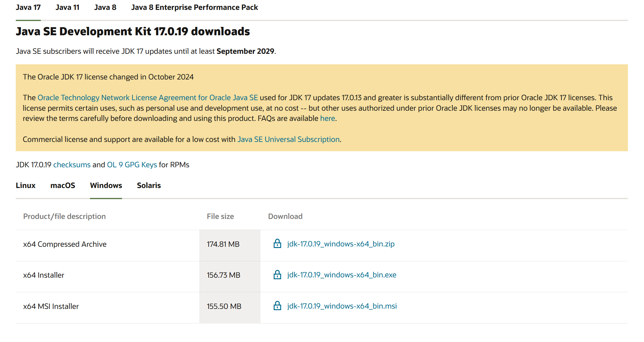Click lock icon beside the windows-x64_bin.msi download
The height and width of the screenshot is (342, 644).
pyautogui.click(x=277, y=306)
